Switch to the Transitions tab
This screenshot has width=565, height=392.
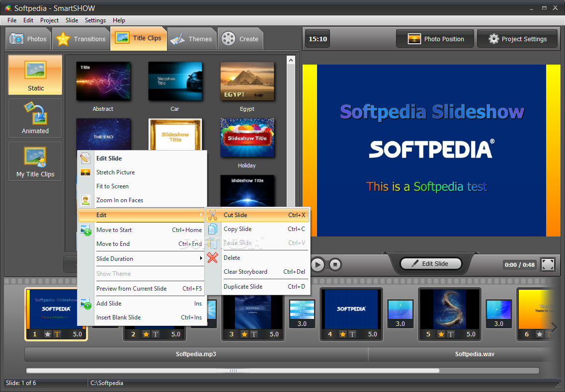coord(81,39)
